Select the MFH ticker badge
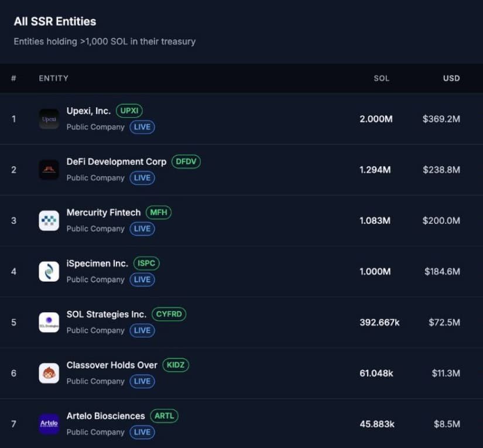 click(x=159, y=213)
